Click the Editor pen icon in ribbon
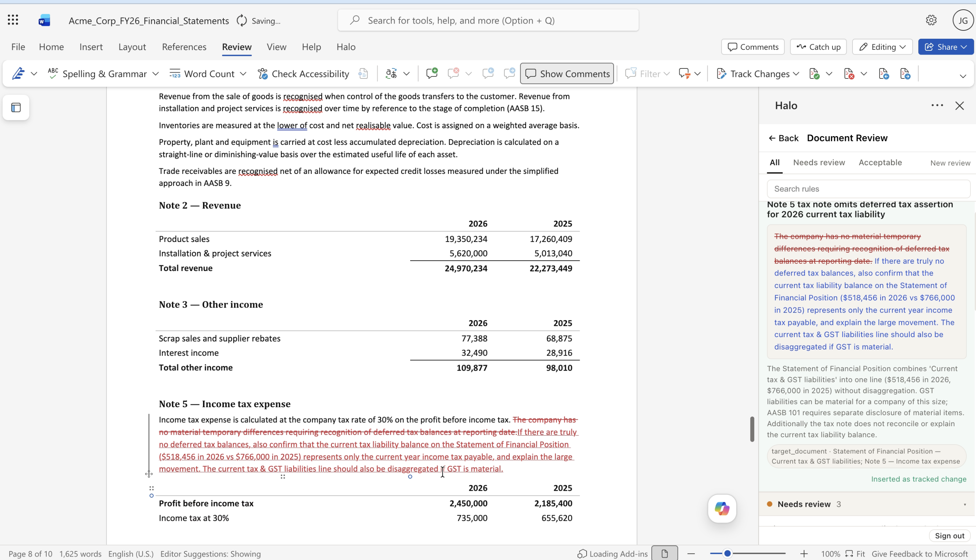The width and height of the screenshot is (976, 560). coord(18,74)
